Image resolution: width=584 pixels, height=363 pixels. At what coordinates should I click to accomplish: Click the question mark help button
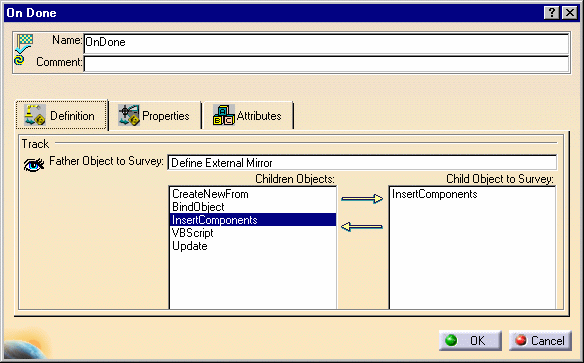pos(552,13)
